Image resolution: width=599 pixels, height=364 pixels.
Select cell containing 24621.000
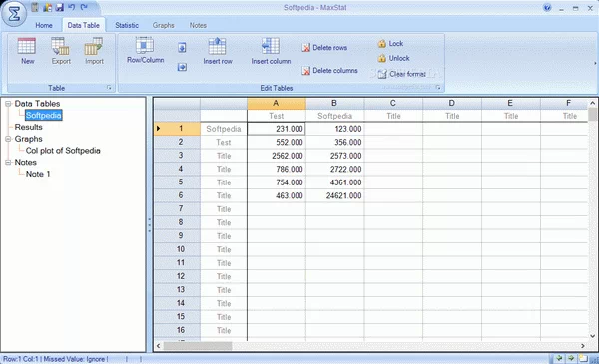coord(335,195)
